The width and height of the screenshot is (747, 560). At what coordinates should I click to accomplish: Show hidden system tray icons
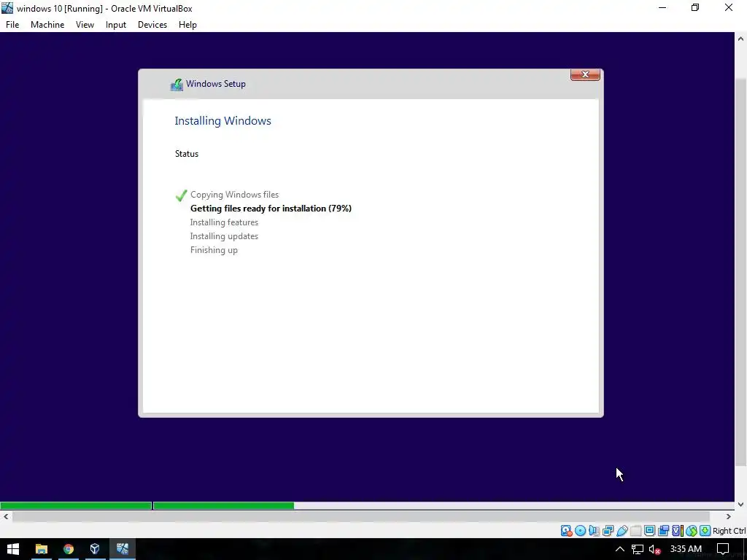pos(620,549)
